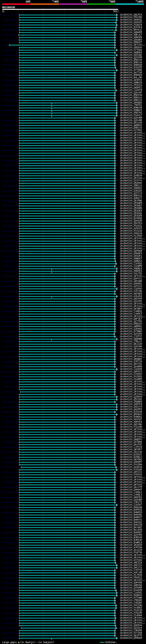Image resolution: width=146 pixels, height=644 pixels.
Task: Open hit UniRef100_P53013
Action: point(131,85)
